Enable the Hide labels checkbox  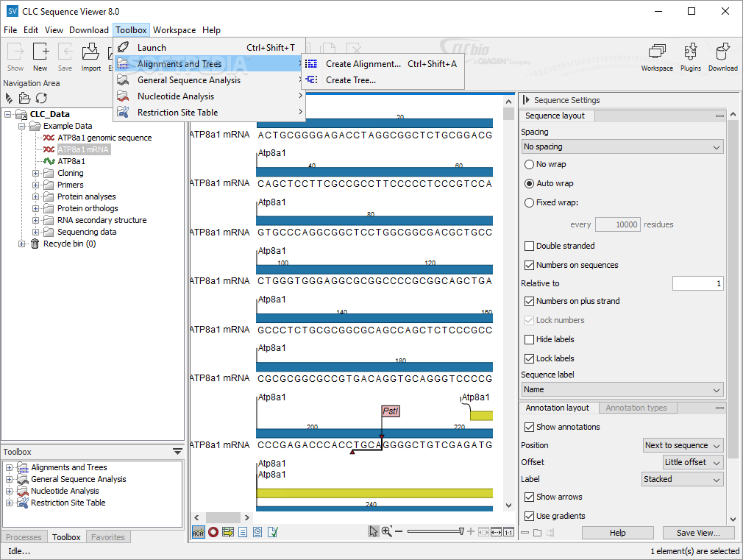(529, 339)
